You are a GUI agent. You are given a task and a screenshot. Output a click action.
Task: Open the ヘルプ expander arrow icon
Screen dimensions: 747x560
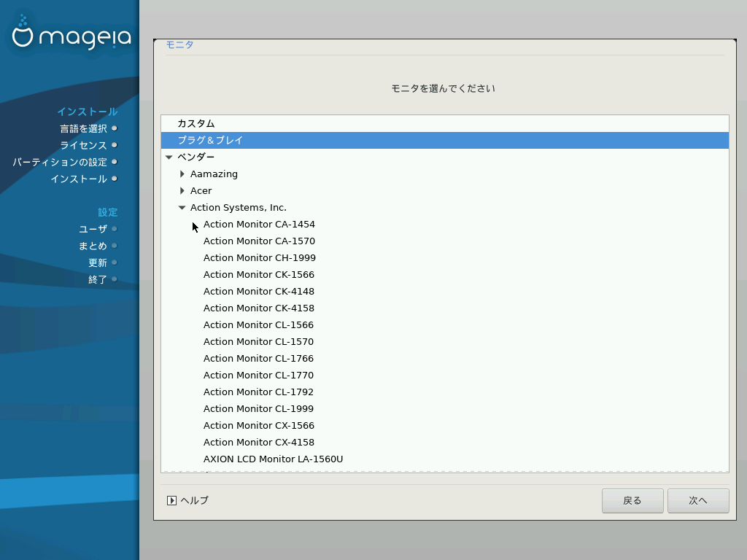[171, 500]
